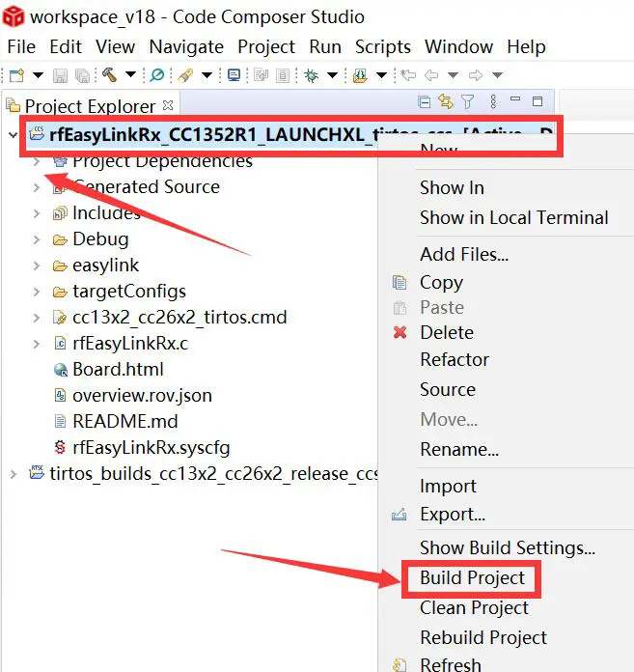Screen dimensions: 634x672
Task: Click the blue monitor terminal icon
Action: pyautogui.click(x=234, y=75)
